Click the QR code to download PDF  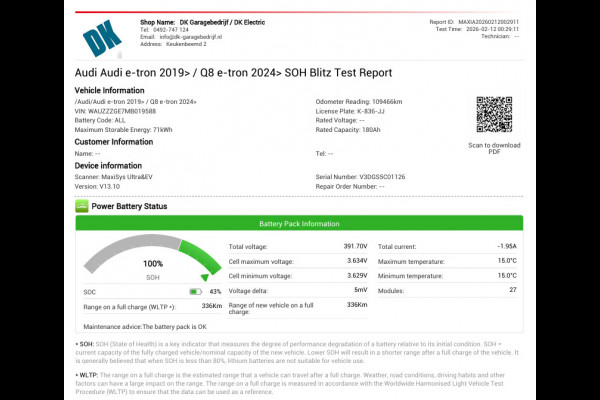click(x=494, y=116)
